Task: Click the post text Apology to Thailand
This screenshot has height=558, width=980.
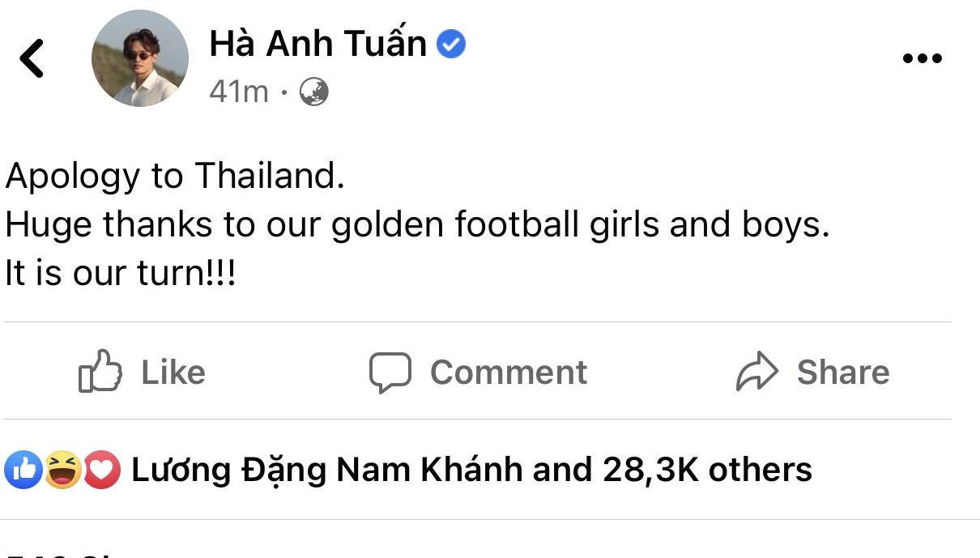Action: pos(173,175)
